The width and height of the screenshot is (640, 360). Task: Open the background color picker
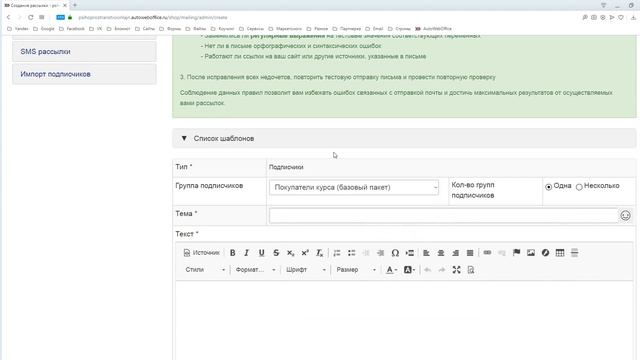click(x=409, y=270)
